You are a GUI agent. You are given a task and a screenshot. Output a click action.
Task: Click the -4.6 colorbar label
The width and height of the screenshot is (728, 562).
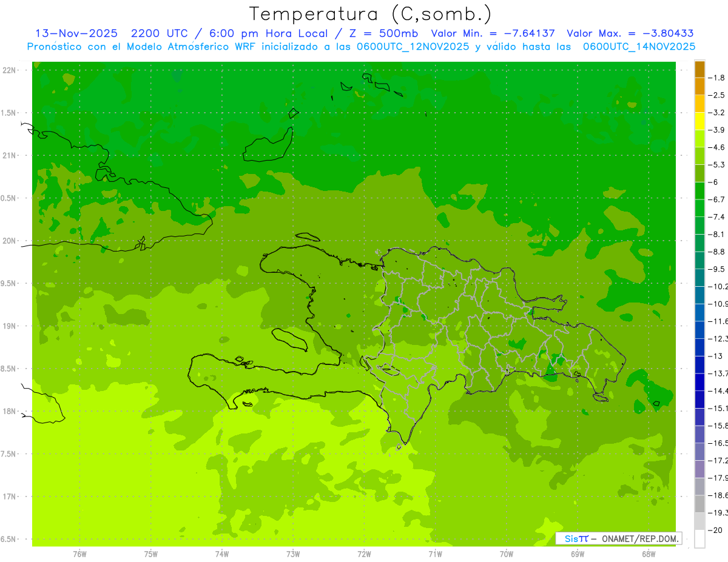pos(716,147)
